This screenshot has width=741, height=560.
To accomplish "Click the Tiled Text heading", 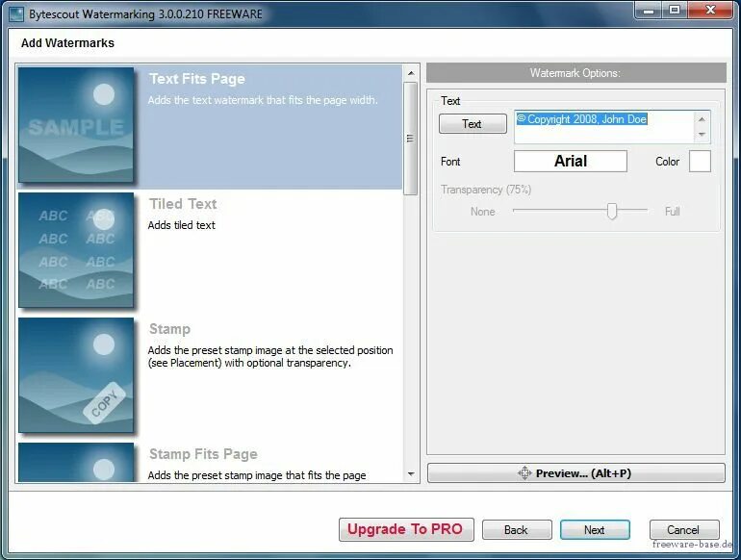I will pyautogui.click(x=183, y=204).
